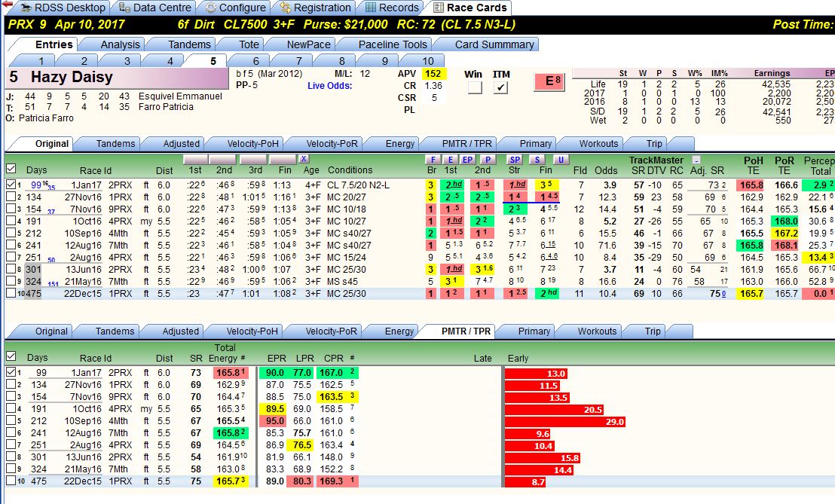835x504 pixels.
Task: Open the Paceline Tools tab
Action: [393, 44]
